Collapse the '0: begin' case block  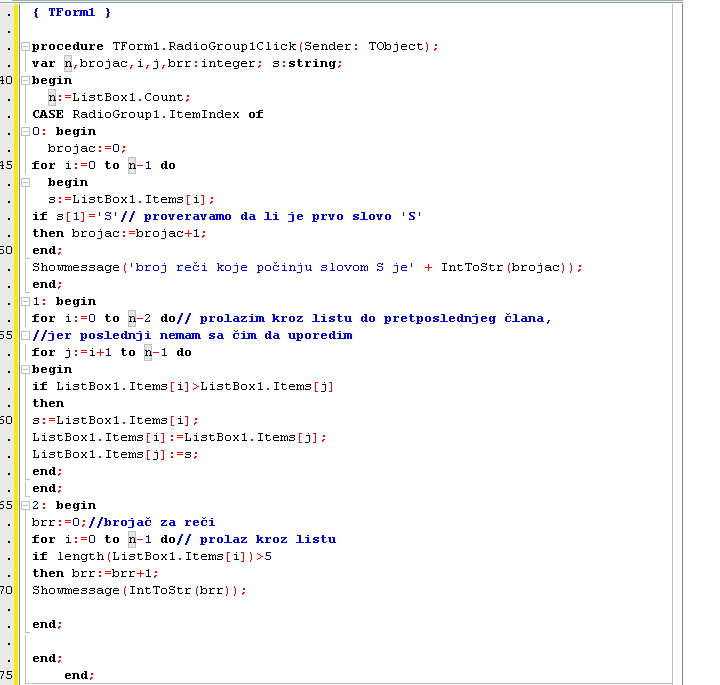click(x=24, y=131)
